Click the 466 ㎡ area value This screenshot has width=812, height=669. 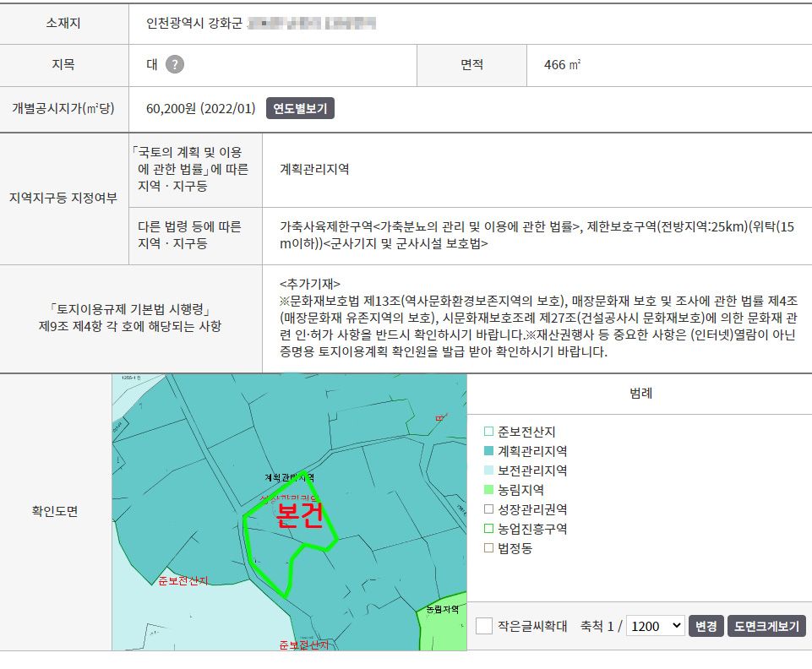coord(562,65)
